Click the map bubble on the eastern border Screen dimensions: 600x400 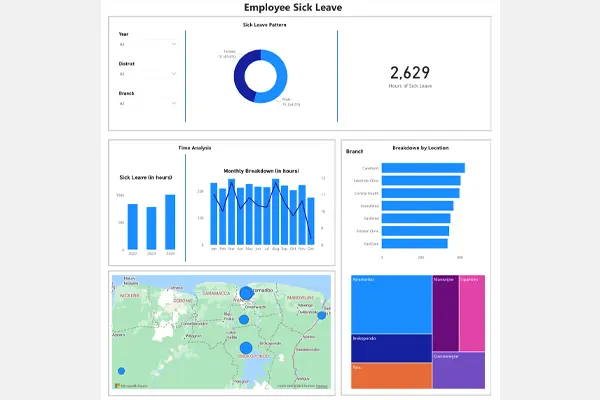click(x=321, y=315)
